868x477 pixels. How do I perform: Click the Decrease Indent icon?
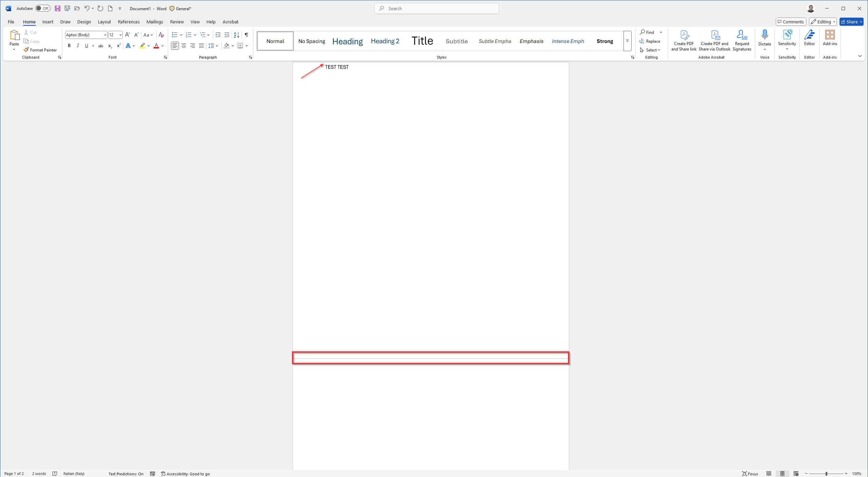tap(218, 35)
